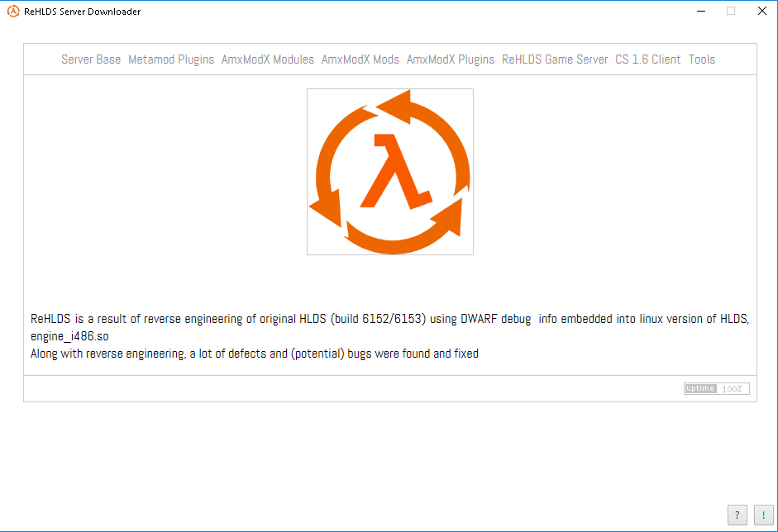This screenshot has width=778, height=532.
Task: Switch to CS 1.6 Client tab
Action: tap(648, 59)
